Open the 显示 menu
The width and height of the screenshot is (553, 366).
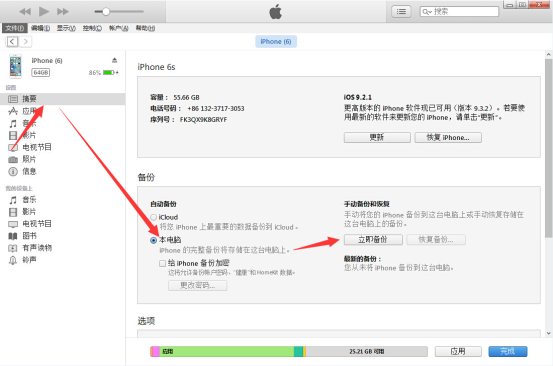66,28
